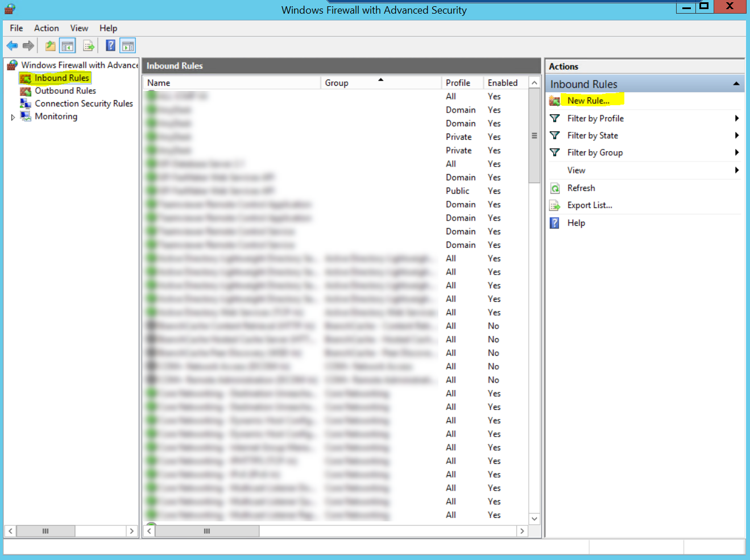Click the rules list horizontal scrollbar thumb
The image size is (750, 560).
coord(207,531)
